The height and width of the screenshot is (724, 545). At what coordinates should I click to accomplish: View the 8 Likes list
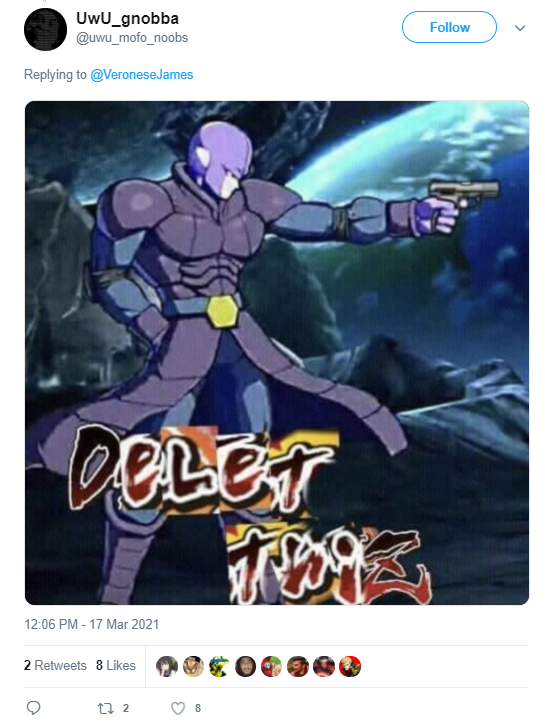(115, 665)
